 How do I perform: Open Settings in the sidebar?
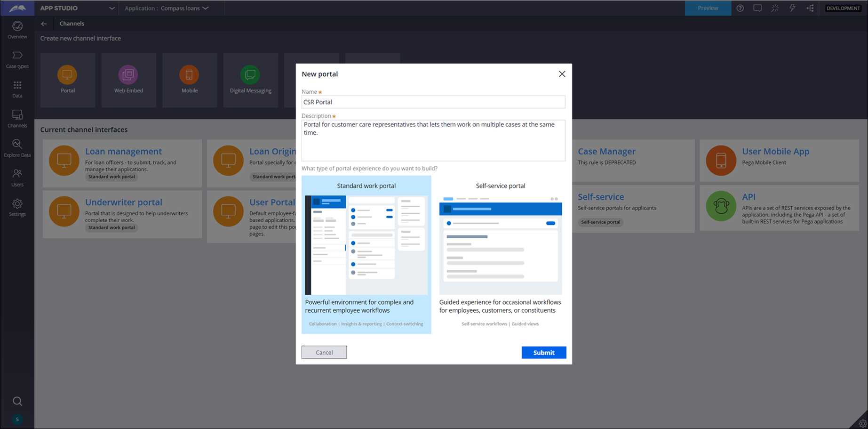(17, 208)
